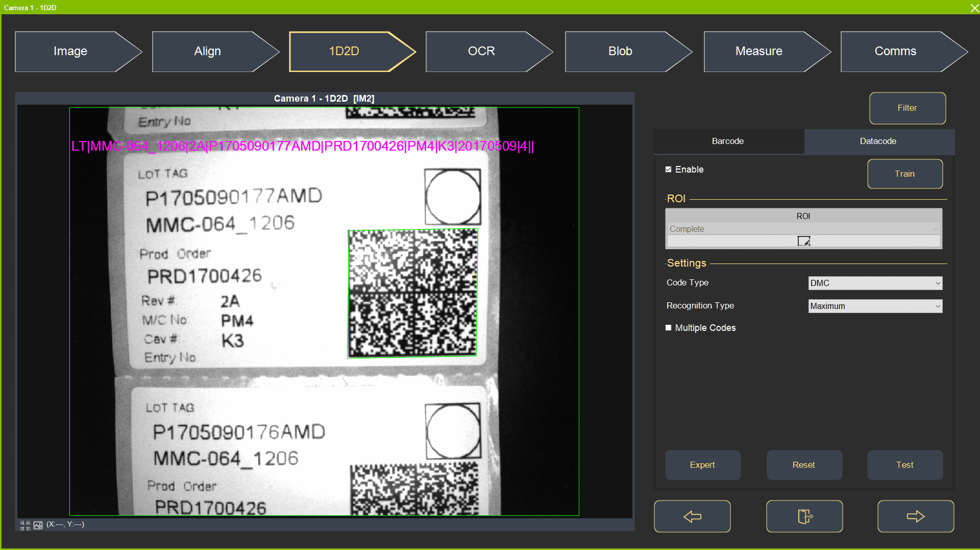Click the 'Code Type' label
Image resolution: width=980 pixels, height=550 pixels.
click(x=688, y=283)
